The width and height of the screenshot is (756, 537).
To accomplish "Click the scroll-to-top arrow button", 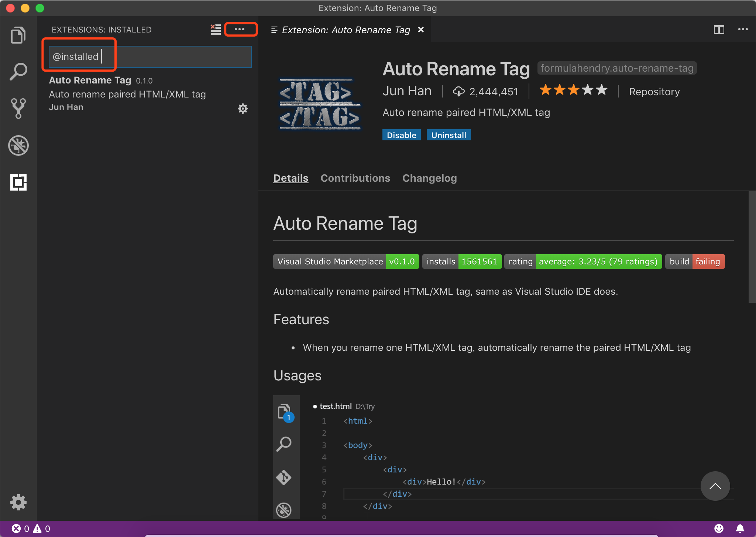I will click(x=715, y=486).
